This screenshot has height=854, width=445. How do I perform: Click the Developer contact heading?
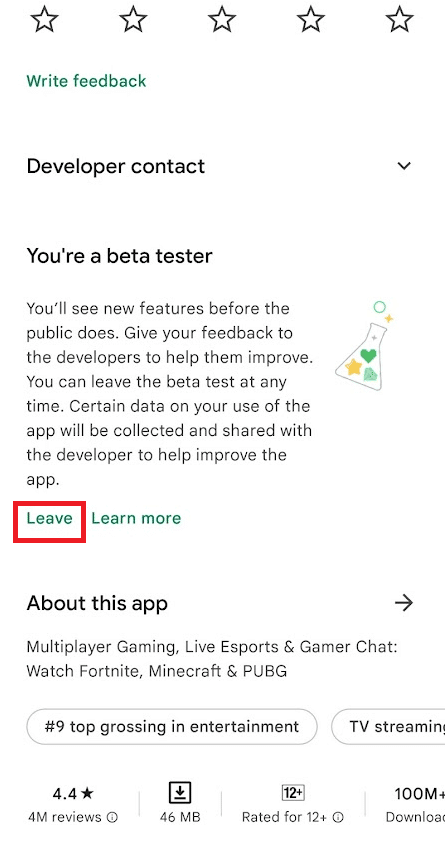tap(115, 166)
